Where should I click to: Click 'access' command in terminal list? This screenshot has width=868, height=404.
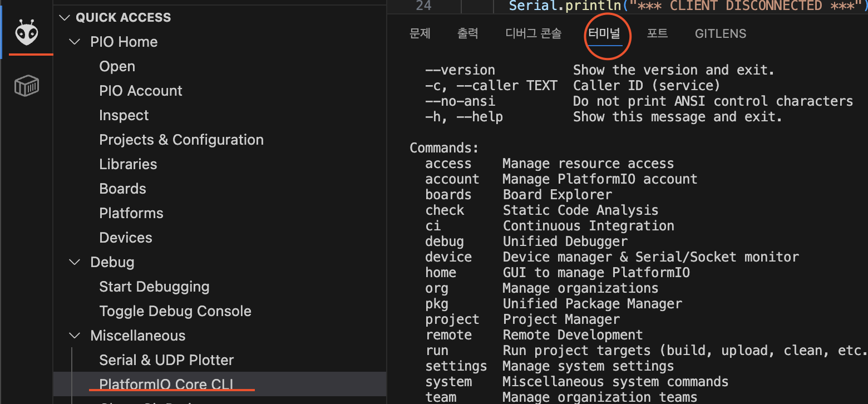click(448, 164)
